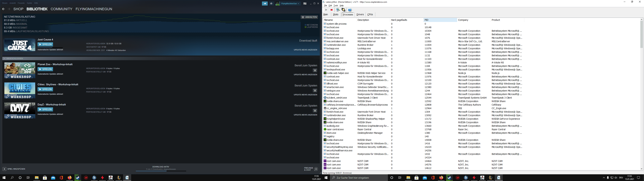Click microphone icon in system tray
Viewport: 644px width, 181px height.
point(608,178)
